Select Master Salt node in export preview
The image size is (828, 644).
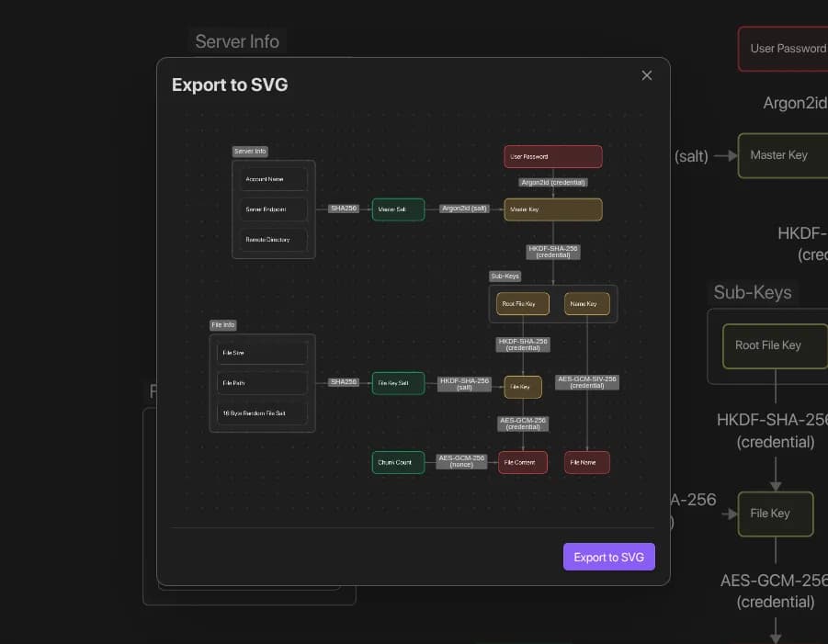398,209
